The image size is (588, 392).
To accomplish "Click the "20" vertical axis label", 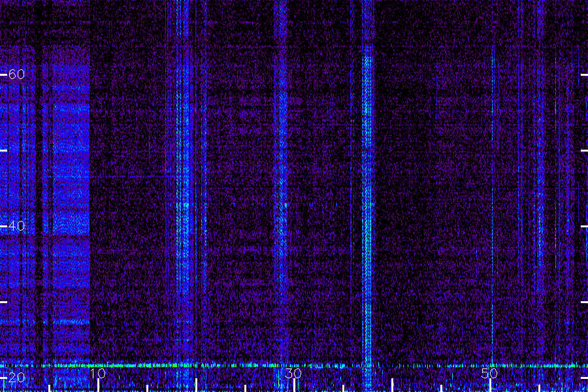I will [16, 378].
